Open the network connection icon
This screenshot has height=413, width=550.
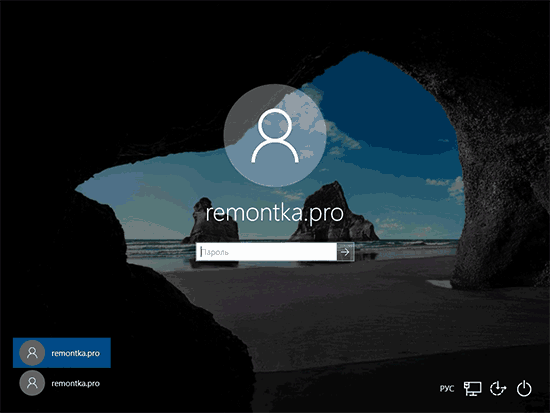pyautogui.click(x=472, y=388)
